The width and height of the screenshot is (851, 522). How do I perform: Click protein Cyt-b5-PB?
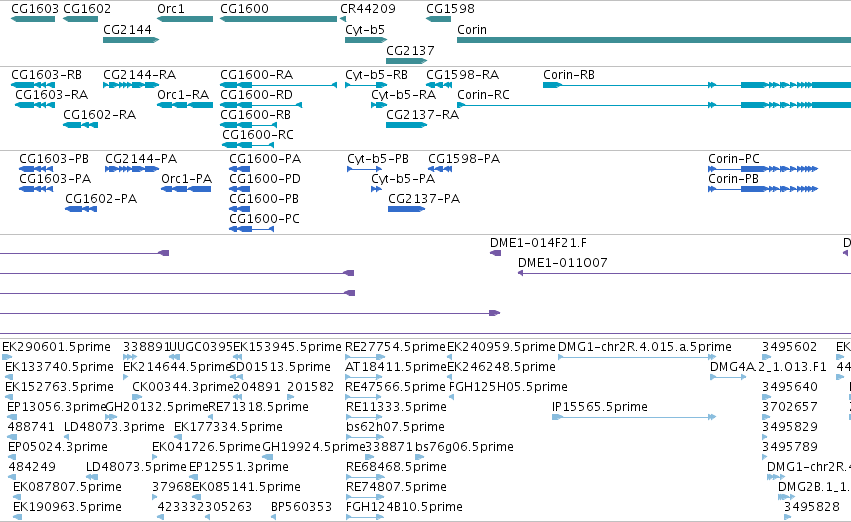[x=364, y=169]
